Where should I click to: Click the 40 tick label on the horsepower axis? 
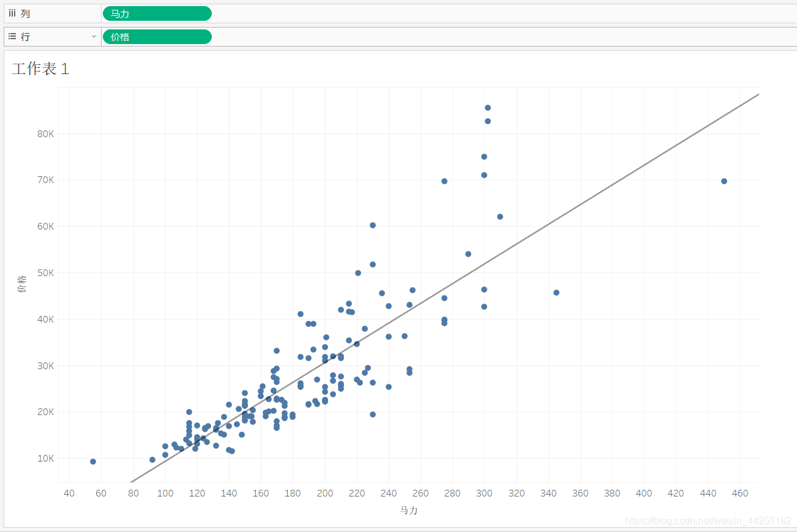click(69, 493)
